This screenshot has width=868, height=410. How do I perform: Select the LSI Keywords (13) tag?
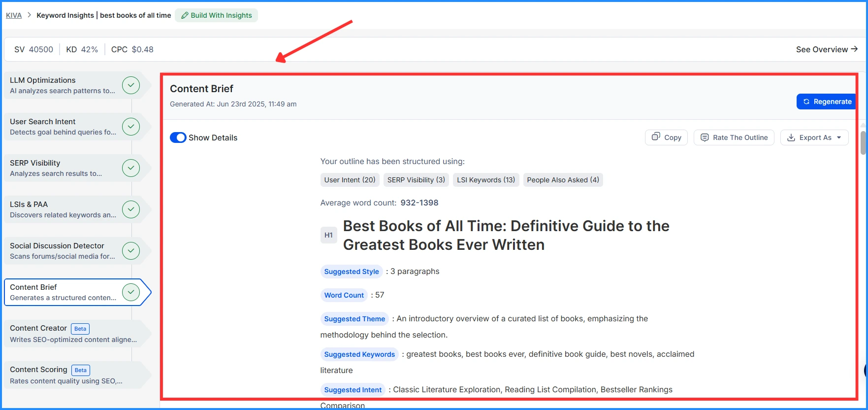[485, 180]
